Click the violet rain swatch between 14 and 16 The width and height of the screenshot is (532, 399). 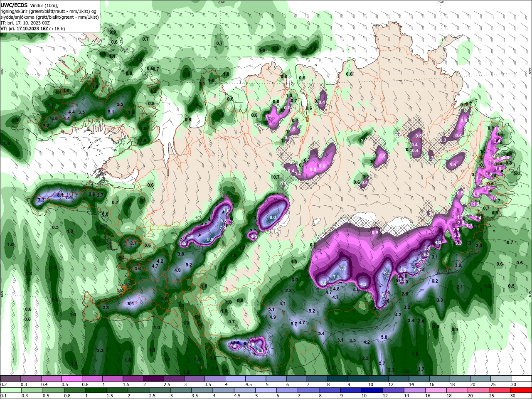point(415,390)
